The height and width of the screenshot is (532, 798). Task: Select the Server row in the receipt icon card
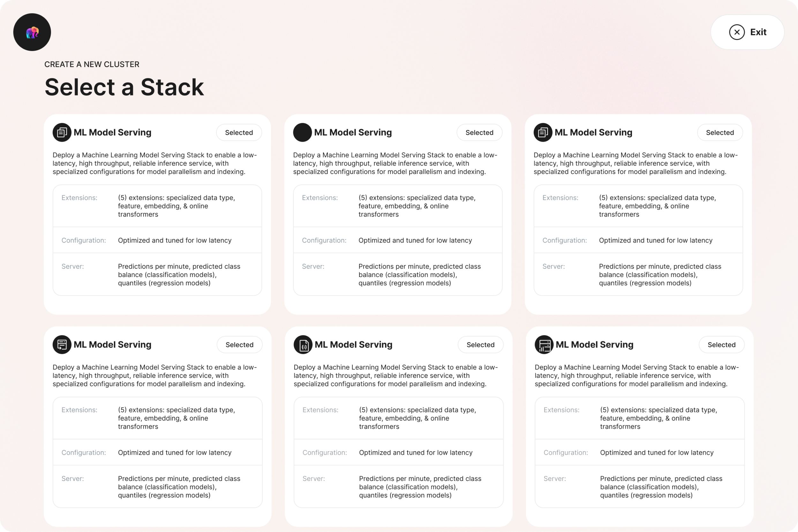click(157, 487)
